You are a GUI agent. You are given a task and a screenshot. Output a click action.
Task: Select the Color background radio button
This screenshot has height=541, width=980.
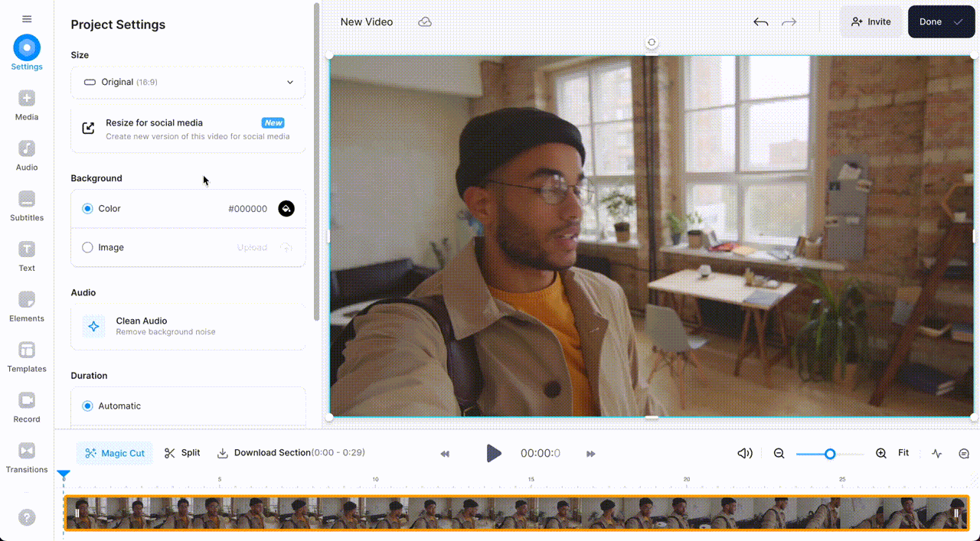(x=87, y=209)
